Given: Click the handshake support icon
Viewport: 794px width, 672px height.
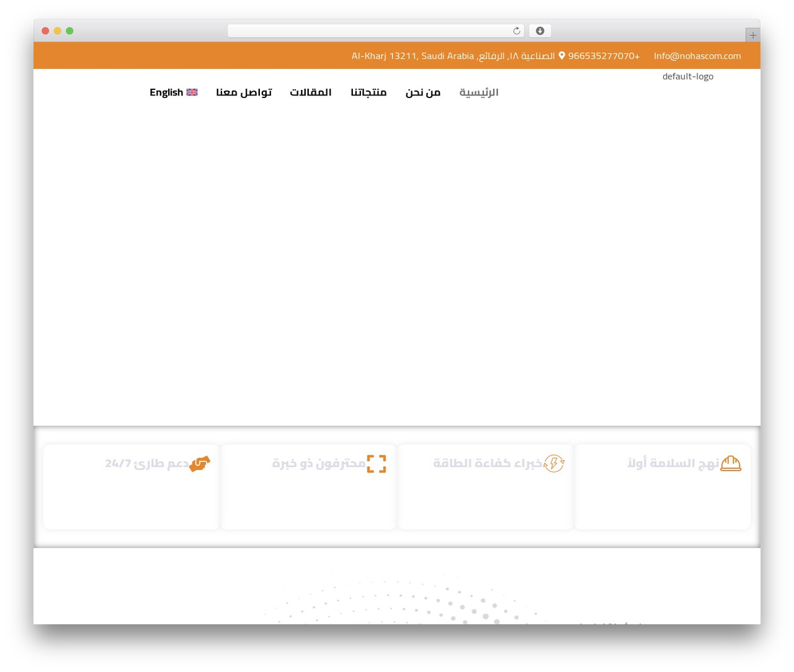Looking at the screenshot, I should 200,464.
